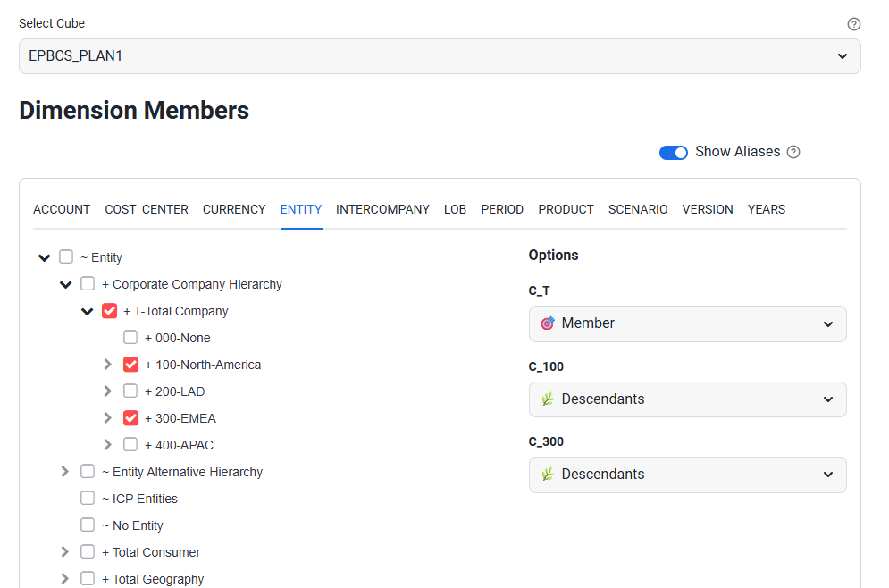Uncheck the 300-EMEA checkbox
Viewport: 889px width, 588px height.
tap(131, 418)
